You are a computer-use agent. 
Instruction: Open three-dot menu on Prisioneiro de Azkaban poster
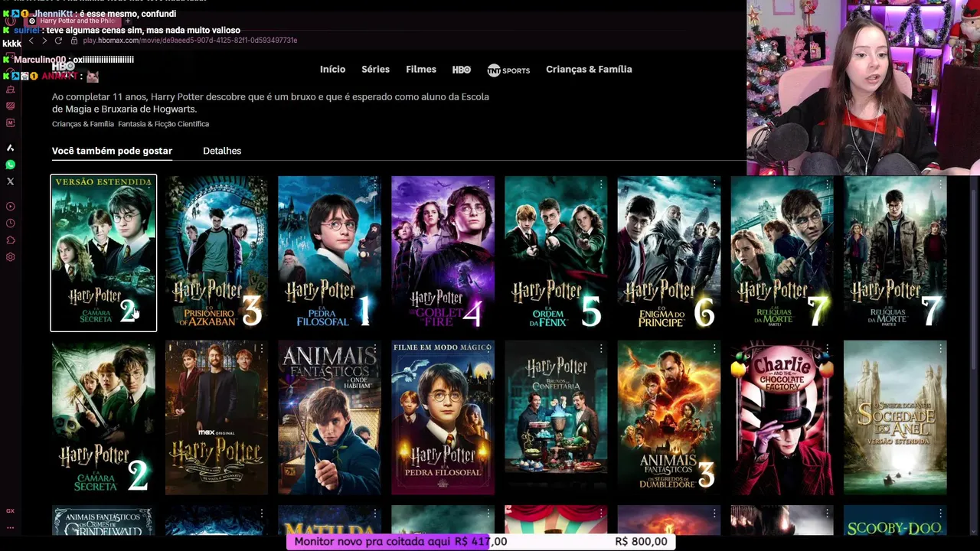[261, 184]
